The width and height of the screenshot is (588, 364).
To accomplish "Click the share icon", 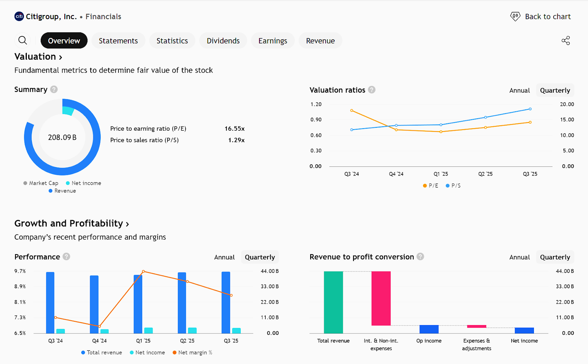I will coord(566,40).
